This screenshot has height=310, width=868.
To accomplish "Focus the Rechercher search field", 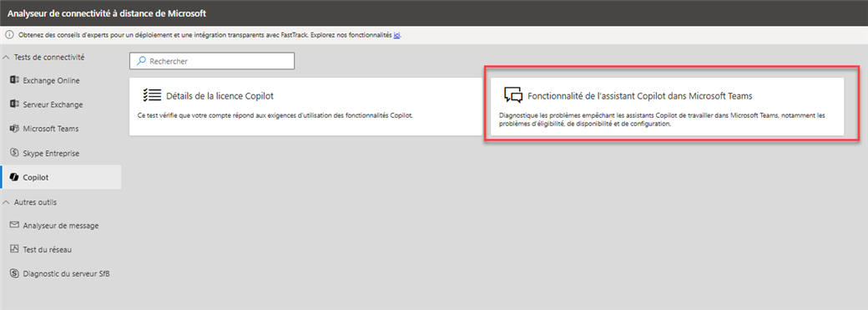I will (x=212, y=61).
